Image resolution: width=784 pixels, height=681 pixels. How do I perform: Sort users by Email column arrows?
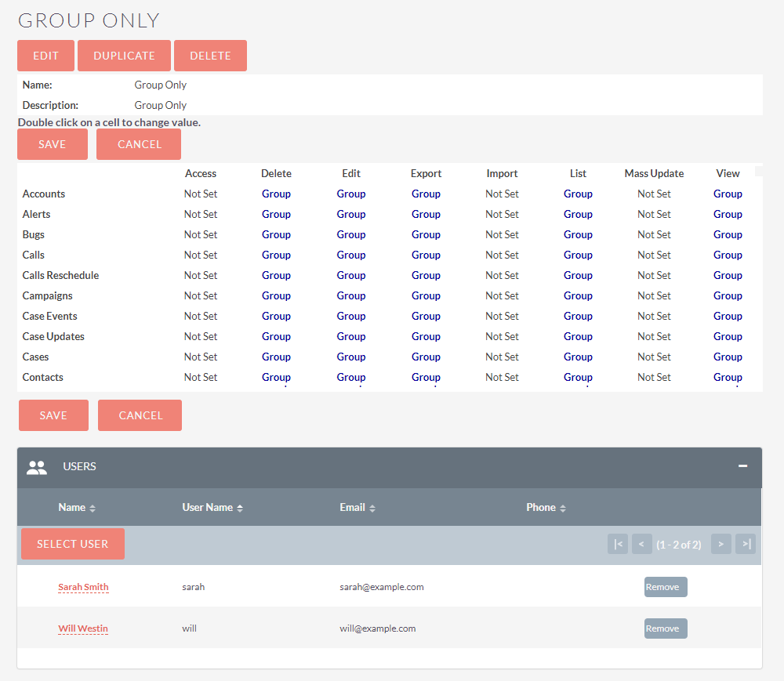[x=372, y=509]
